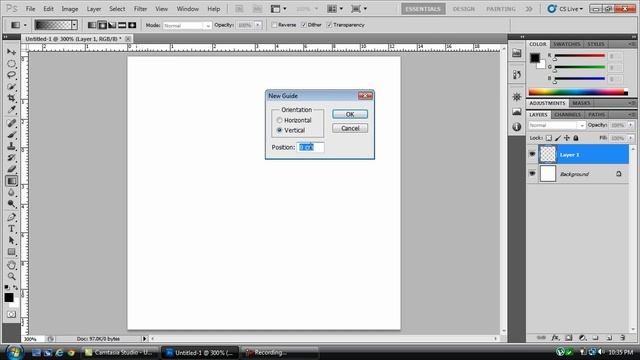Choose the Diamond Gradient style icon

tap(132, 25)
